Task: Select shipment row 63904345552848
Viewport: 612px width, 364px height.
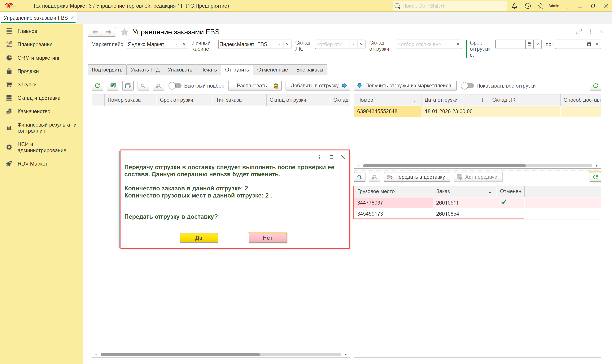Action: click(388, 111)
